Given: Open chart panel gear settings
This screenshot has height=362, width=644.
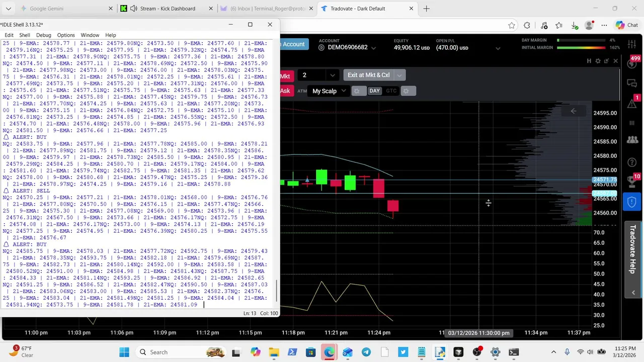Looking at the screenshot, I should click(x=598, y=61).
